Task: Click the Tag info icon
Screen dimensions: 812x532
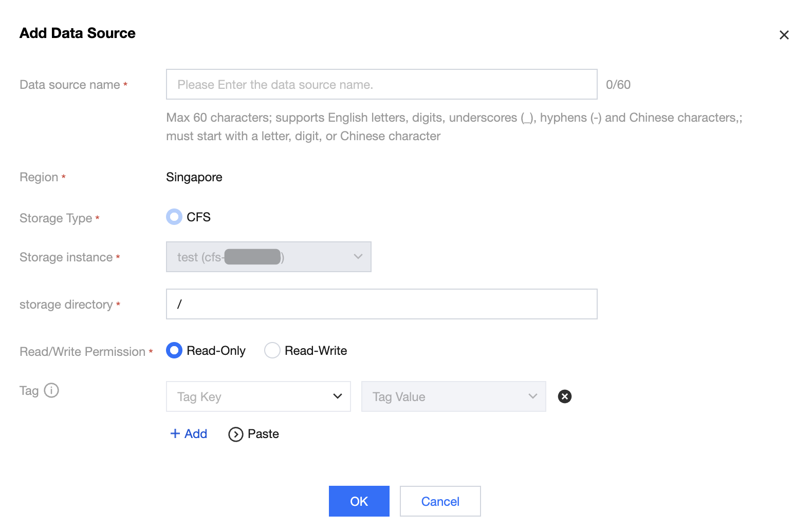Action: (51, 391)
